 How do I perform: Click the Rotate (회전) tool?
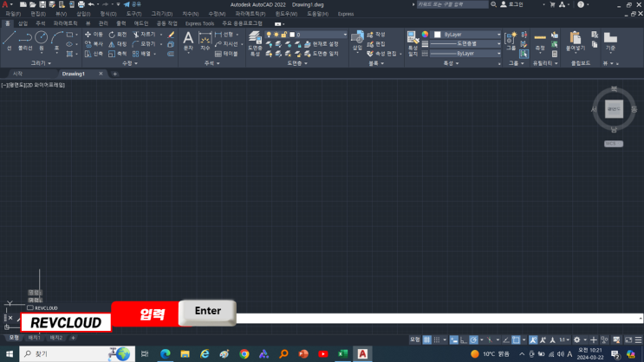117,35
